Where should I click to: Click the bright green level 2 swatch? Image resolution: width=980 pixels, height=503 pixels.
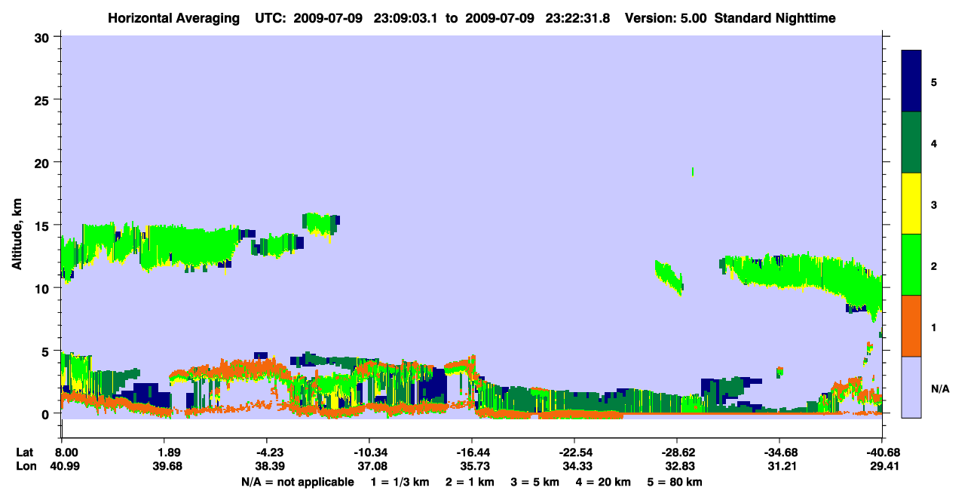tap(911, 265)
